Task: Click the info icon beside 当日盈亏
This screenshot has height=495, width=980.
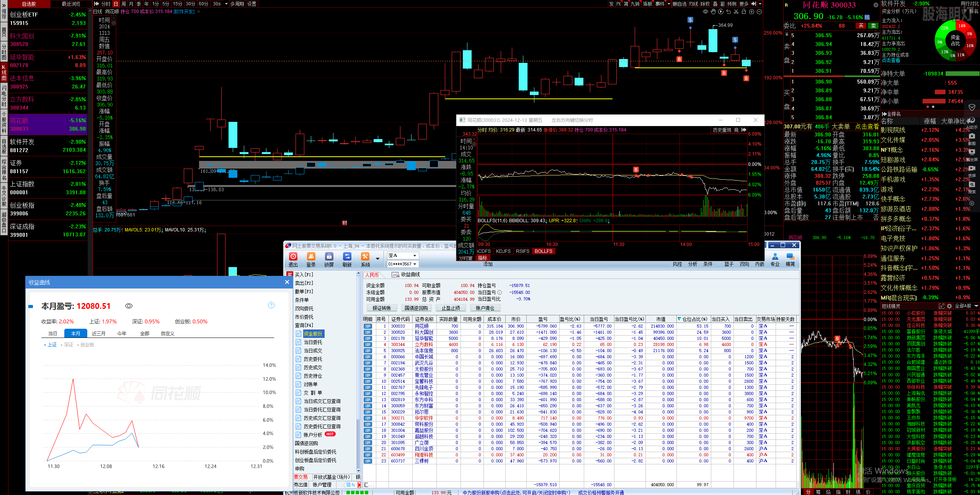Action: [x=500, y=292]
